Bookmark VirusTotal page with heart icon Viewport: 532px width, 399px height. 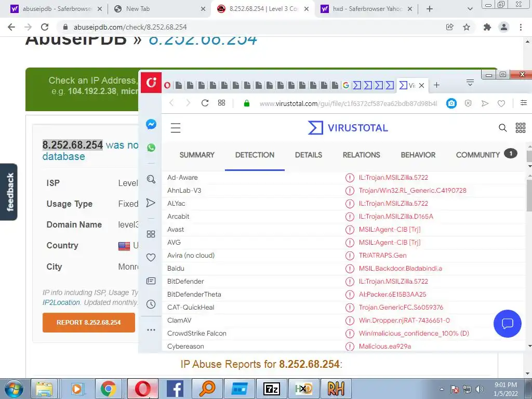[501, 103]
